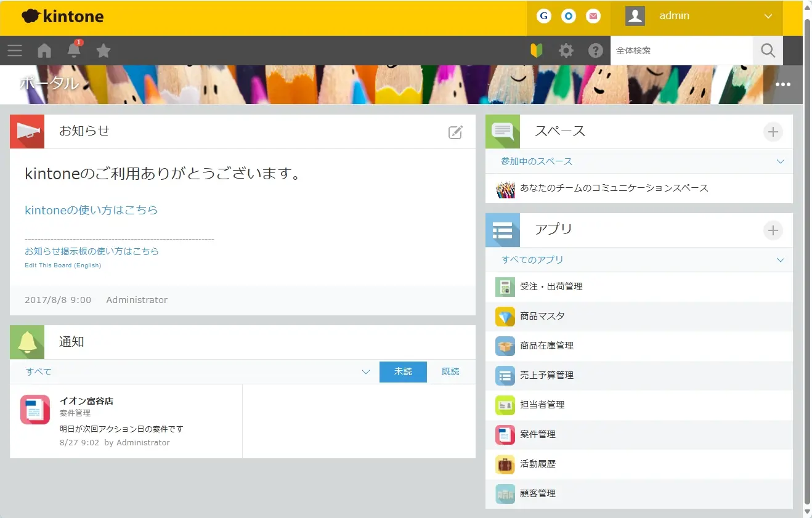Open the Edit This Board (English) link
The height and width of the screenshot is (518, 812).
coord(63,265)
